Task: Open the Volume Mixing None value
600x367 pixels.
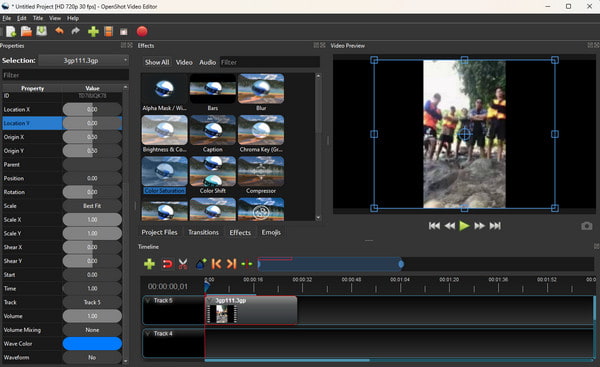Action: (x=92, y=330)
